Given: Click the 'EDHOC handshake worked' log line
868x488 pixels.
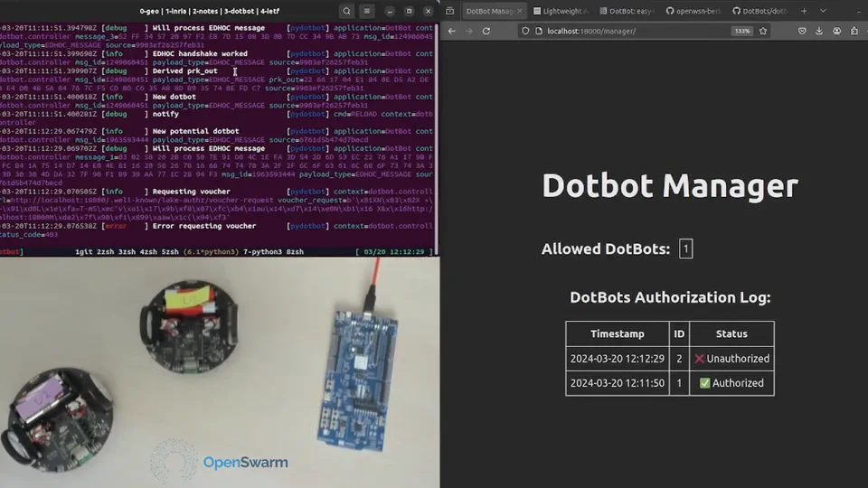Looking at the screenshot, I should tap(200, 53).
